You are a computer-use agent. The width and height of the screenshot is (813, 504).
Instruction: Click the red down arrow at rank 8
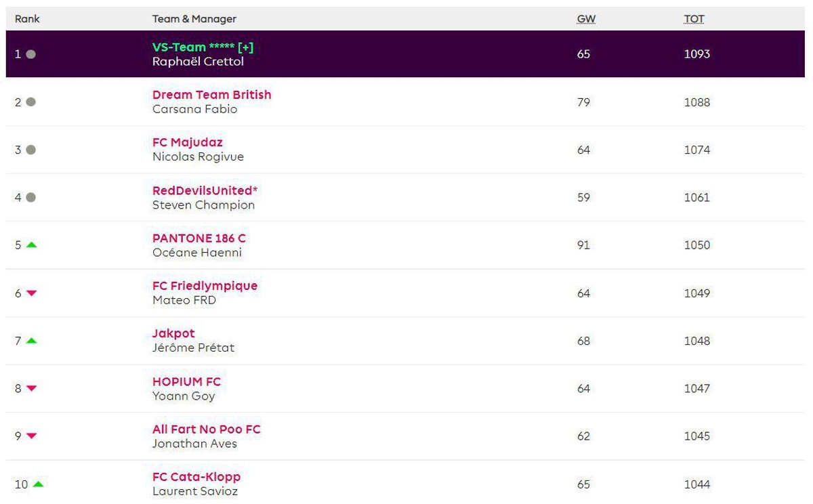31,389
